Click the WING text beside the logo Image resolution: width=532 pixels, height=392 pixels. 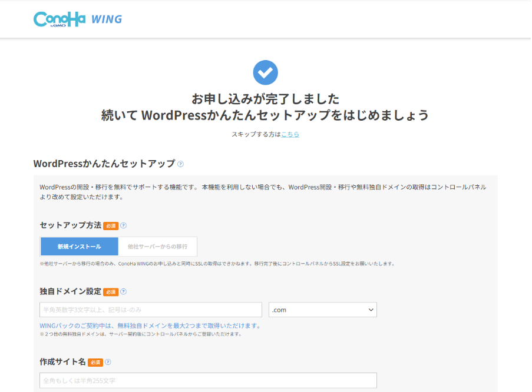pyautogui.click(x=106, y=19)
